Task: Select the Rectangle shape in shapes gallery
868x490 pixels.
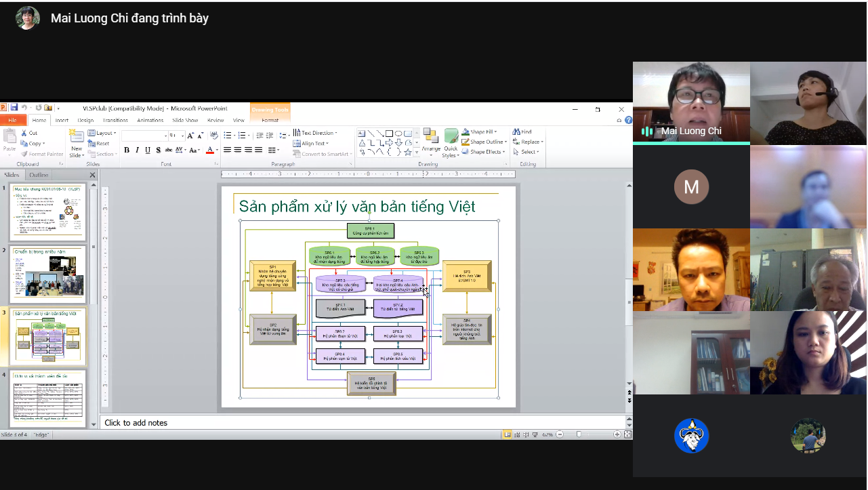Action: 389,134
